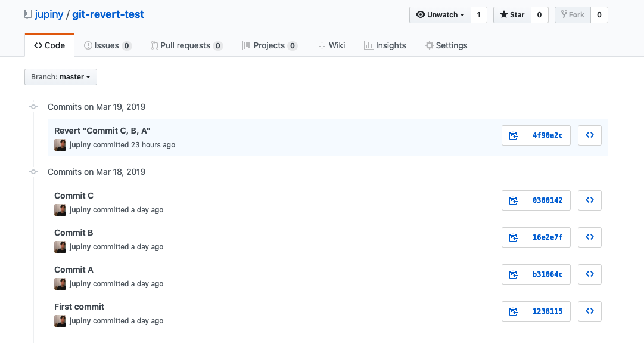Open commit hash b31064c
644x343 pixels.
coord(547,274)
